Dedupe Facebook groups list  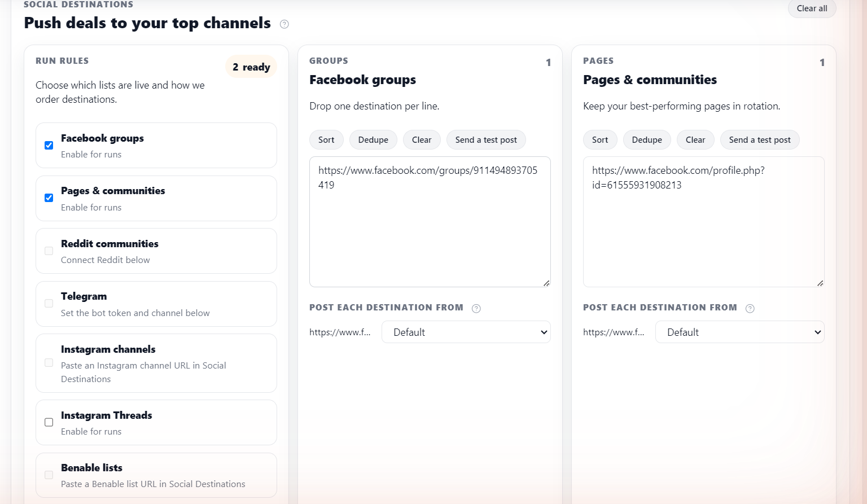373,140
